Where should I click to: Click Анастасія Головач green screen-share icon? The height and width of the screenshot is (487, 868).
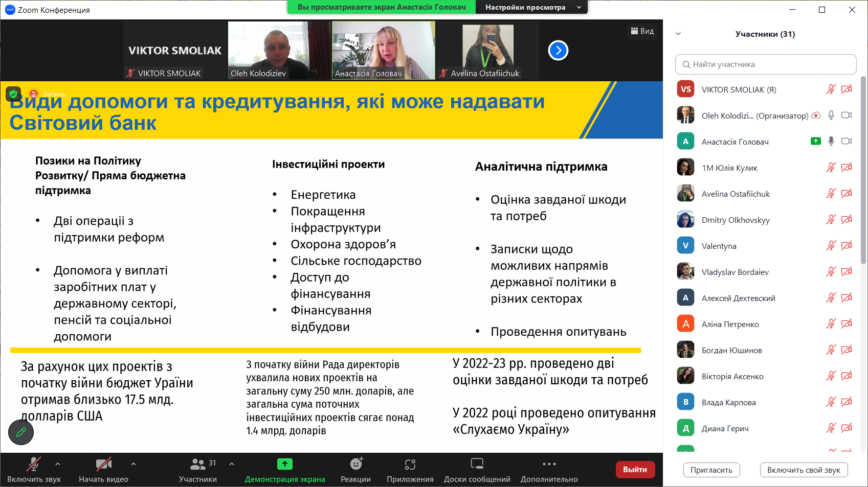(x=816, y=141)
